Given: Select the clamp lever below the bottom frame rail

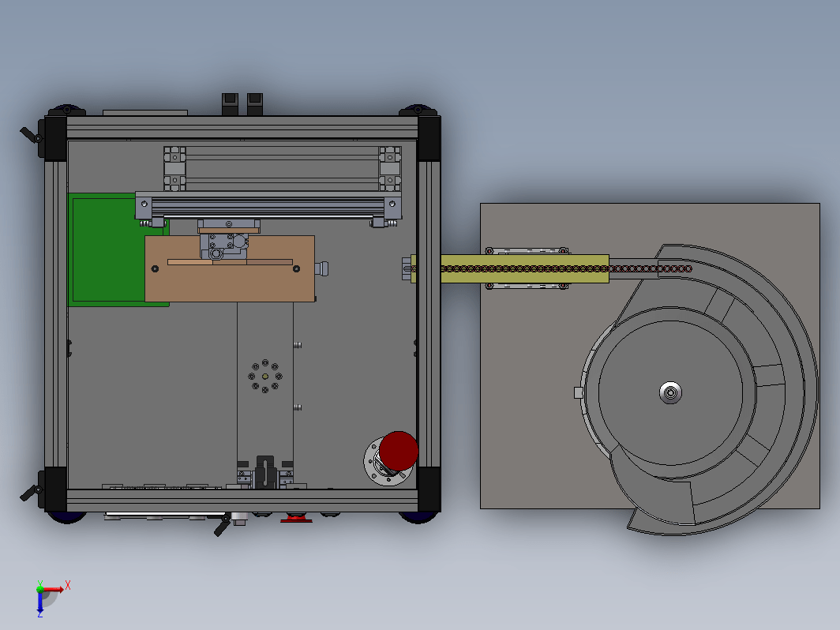Looking at the screenshot, I should pyautogui.click(x=223, y=525).
